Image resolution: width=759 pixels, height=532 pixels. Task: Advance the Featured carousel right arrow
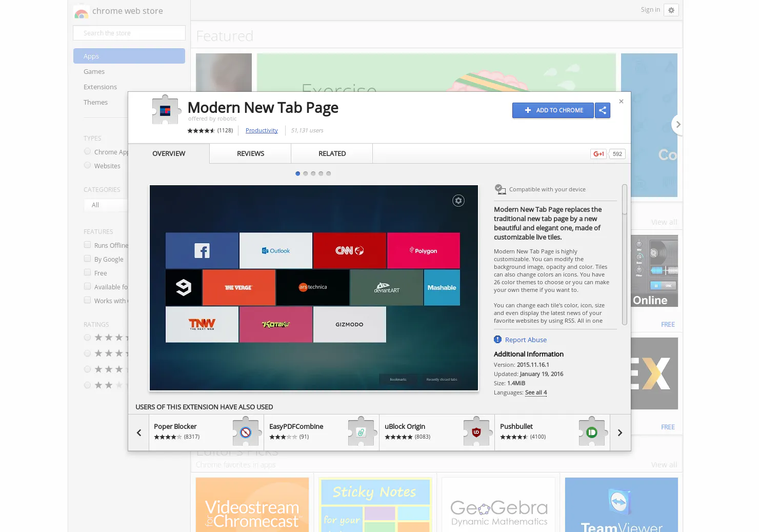tap(677, 125)
